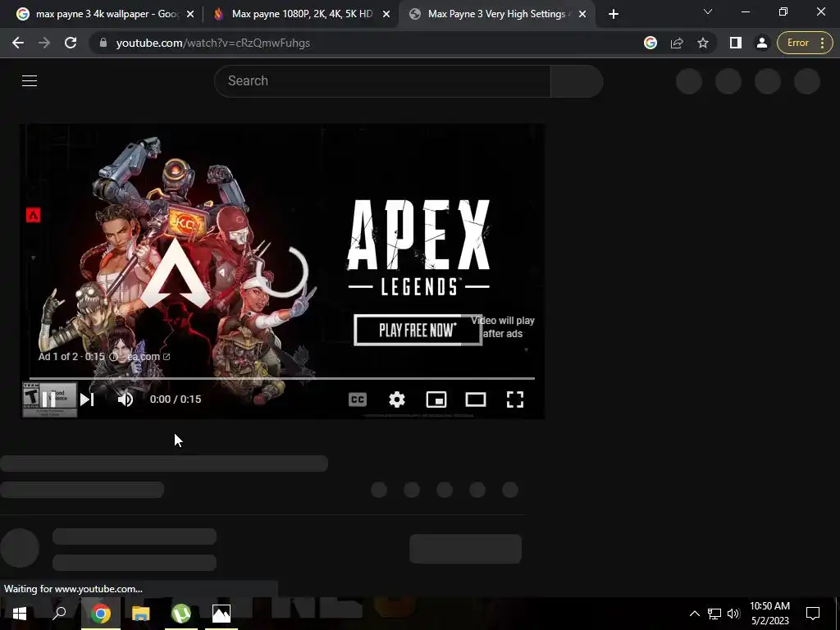Open Windows Start menu
Screen dimensions: 840x630
pos(20,614)
